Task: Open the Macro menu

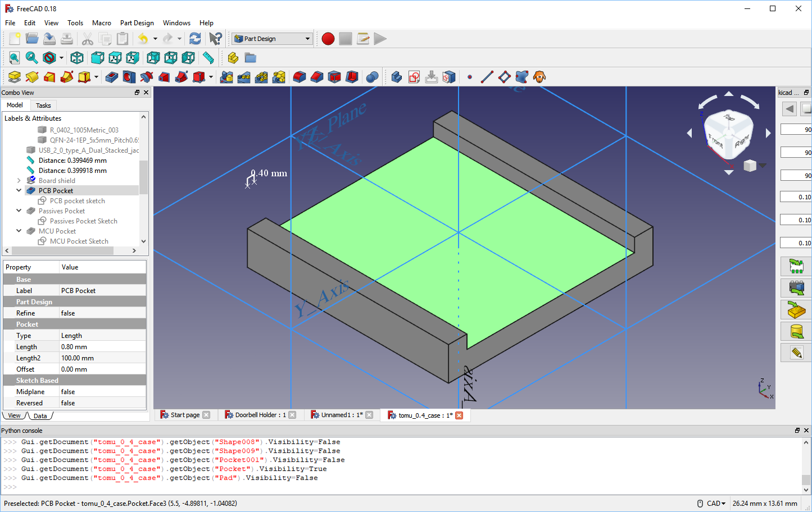Action: click(101, 23)
